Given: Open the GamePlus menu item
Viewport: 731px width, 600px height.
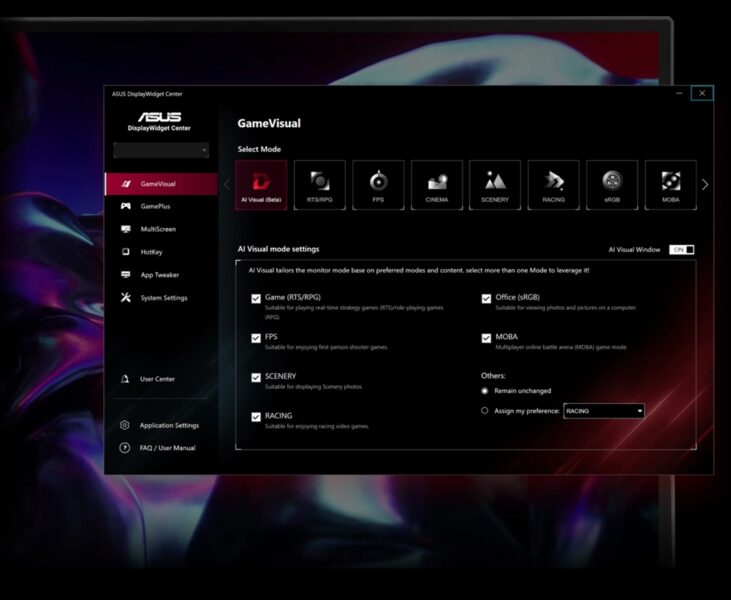Looking at the screenshot, I should point(161,206).
